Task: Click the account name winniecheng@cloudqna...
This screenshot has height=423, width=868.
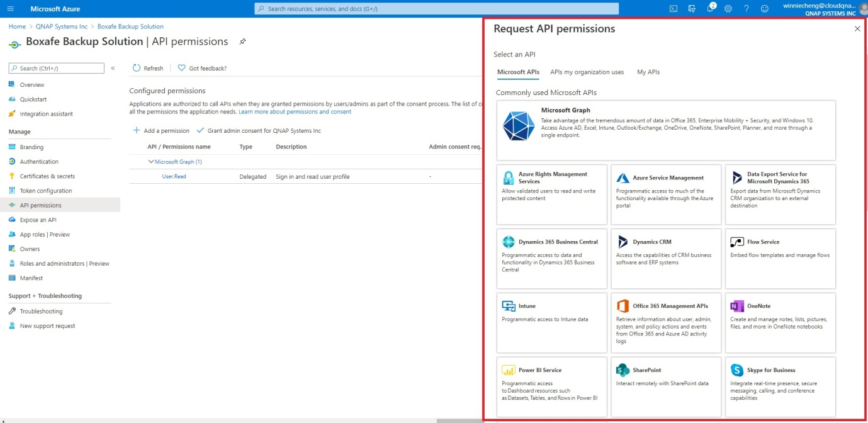Action: 820,5
